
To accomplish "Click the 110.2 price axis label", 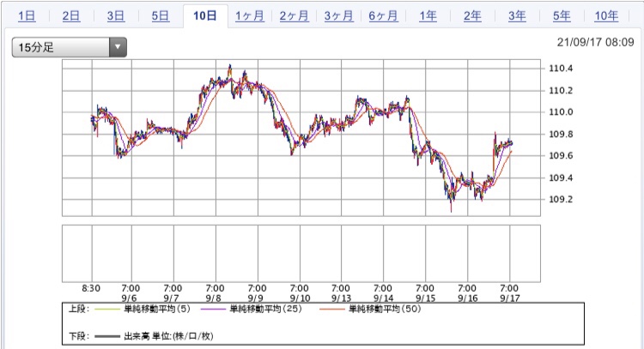I will tap(561, 91).
